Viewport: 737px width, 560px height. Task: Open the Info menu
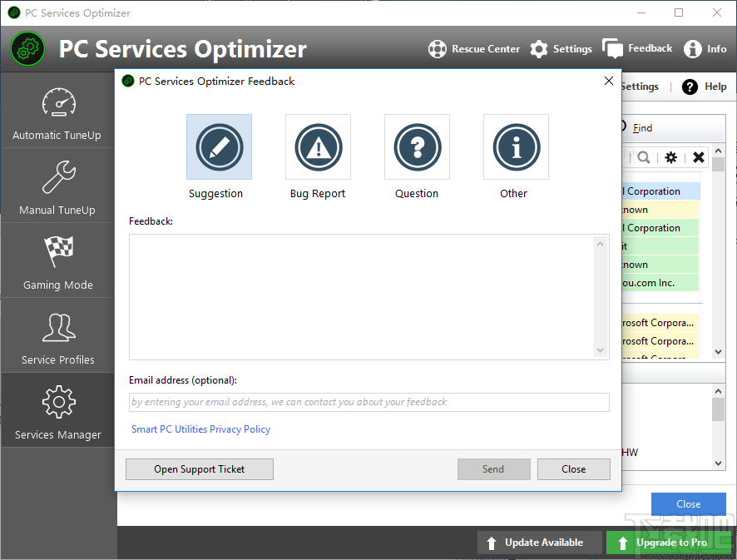pyautogui.click(x=705, y=48)
